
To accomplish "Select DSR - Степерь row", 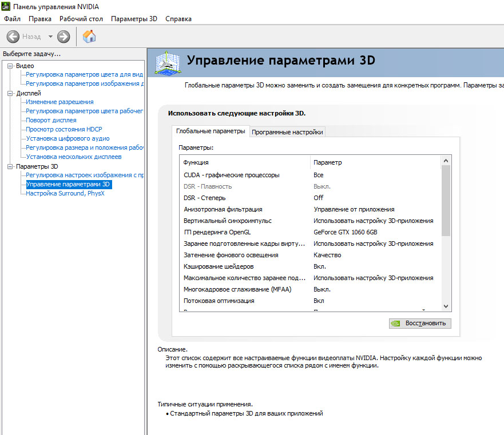I will (310, 198).
